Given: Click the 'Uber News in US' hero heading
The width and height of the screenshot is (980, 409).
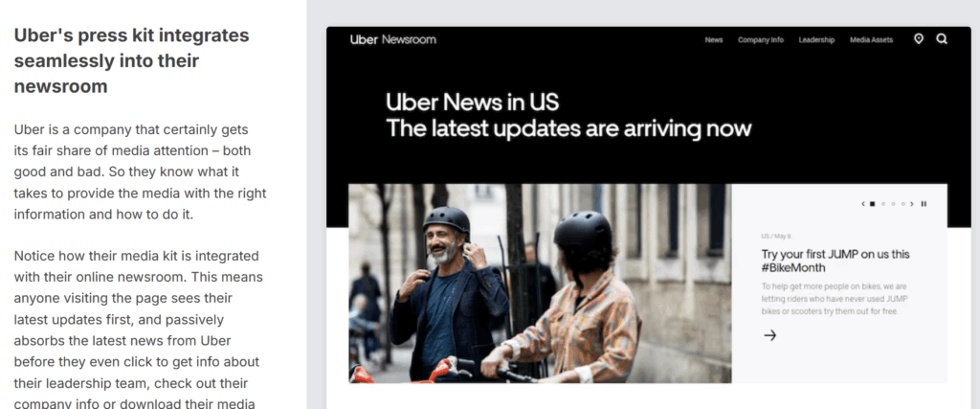Looking at the screenshot, I should pos(472,102).
